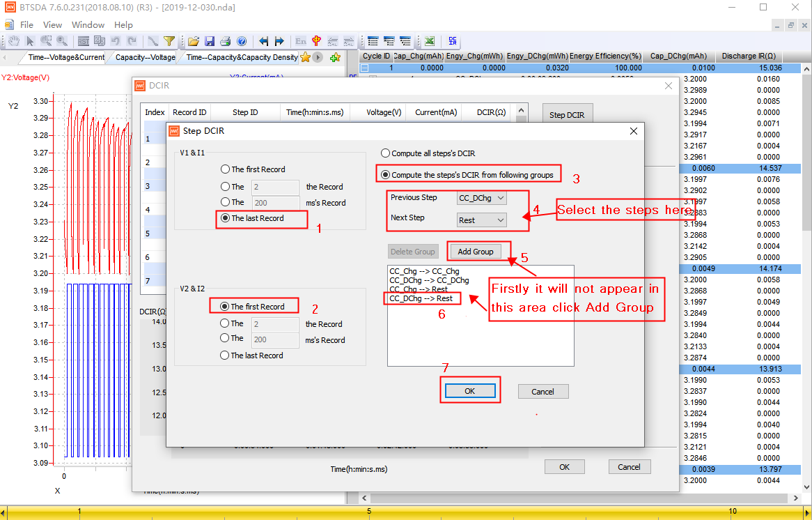Click Delete Group button

pos(413,252)
